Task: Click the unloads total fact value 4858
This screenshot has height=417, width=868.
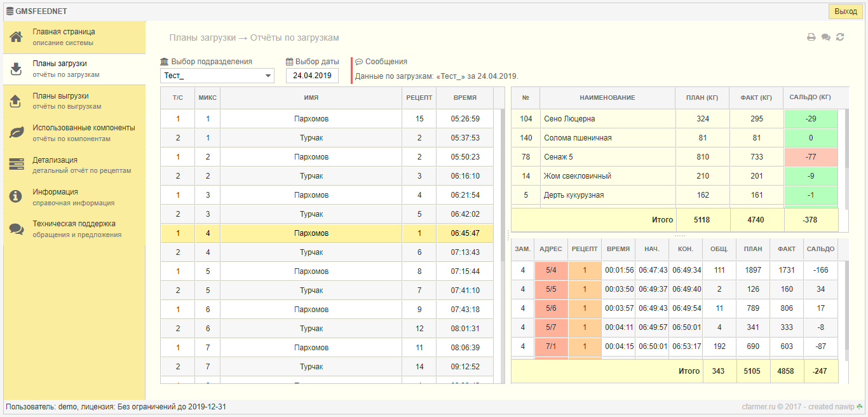Action: click(787, 371)
